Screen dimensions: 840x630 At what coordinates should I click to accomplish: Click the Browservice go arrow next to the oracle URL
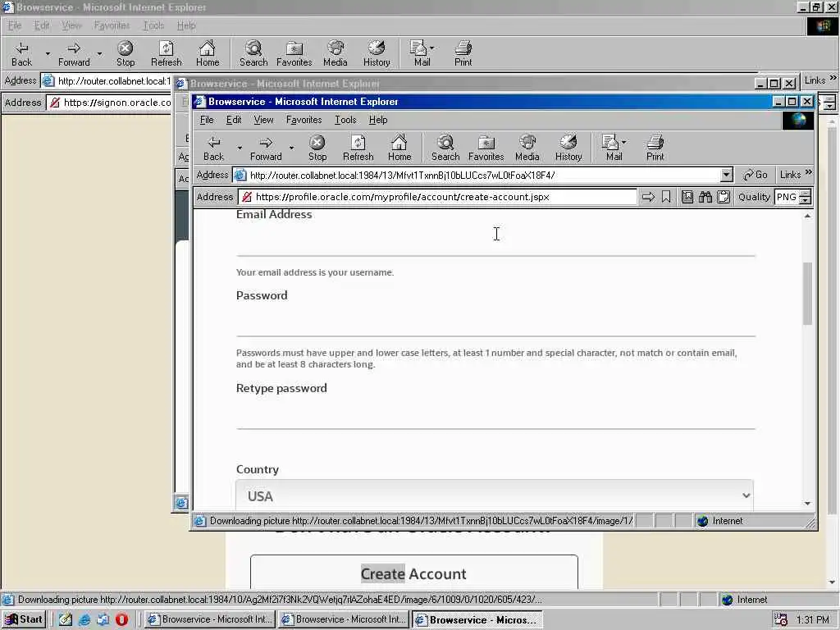(x=648, y=197)
